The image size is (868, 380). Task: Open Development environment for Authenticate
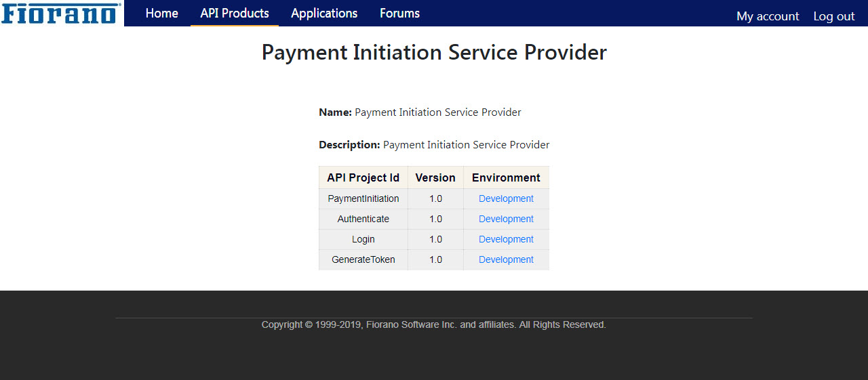pos(506,219)
